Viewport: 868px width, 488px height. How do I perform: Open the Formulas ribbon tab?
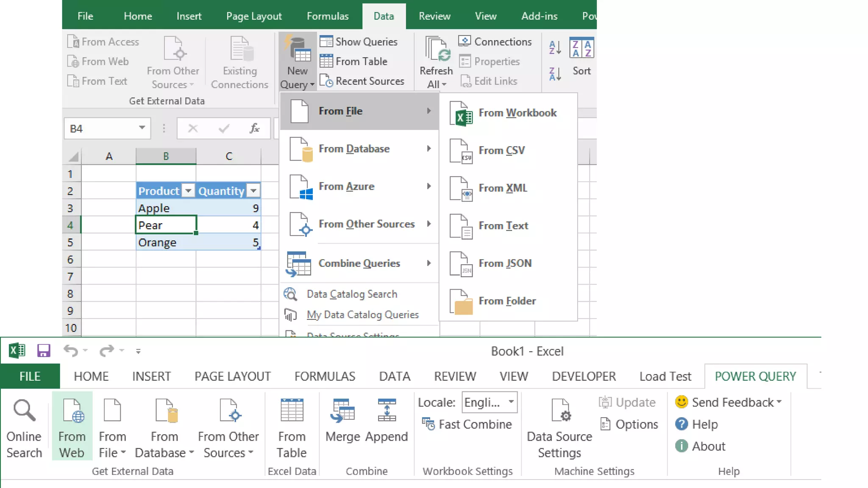pos(328,16)
